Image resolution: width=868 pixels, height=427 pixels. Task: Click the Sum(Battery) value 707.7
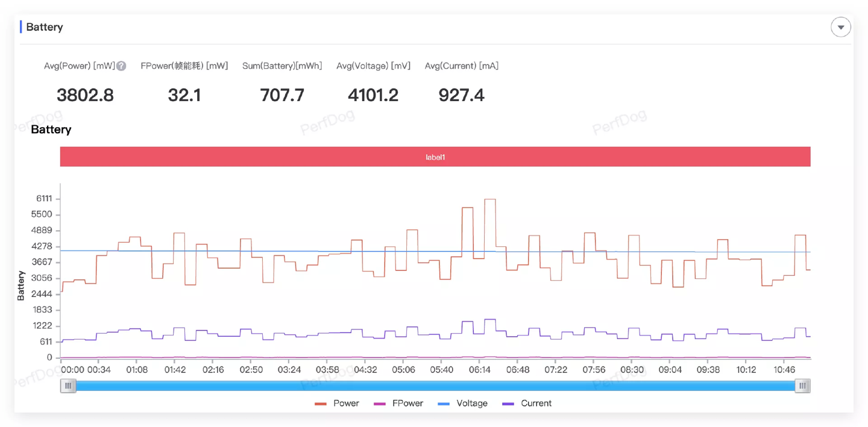[x=282, y=95]
